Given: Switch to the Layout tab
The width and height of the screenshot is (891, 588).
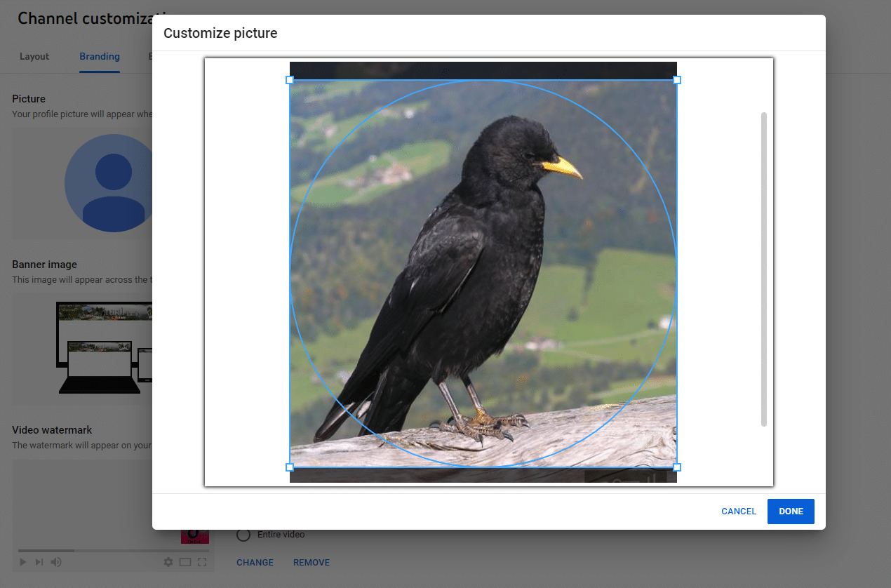Looking at the screenshot, I should (34, 57).
